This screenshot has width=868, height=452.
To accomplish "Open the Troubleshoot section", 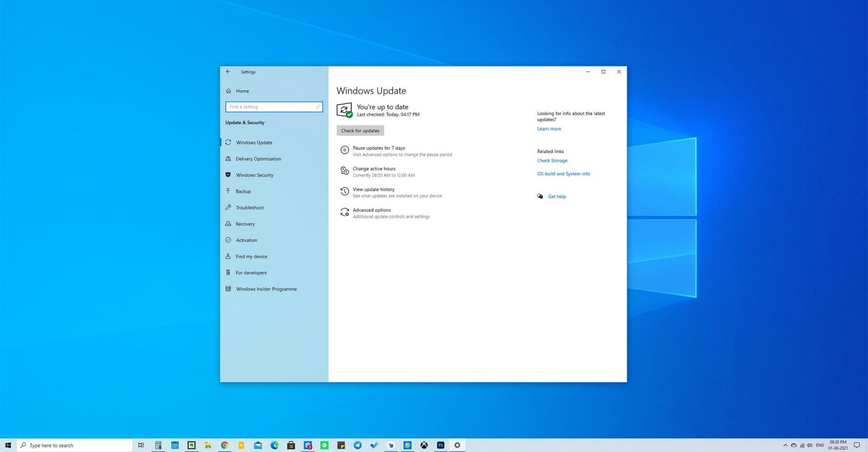I will (x=250, y=207).
